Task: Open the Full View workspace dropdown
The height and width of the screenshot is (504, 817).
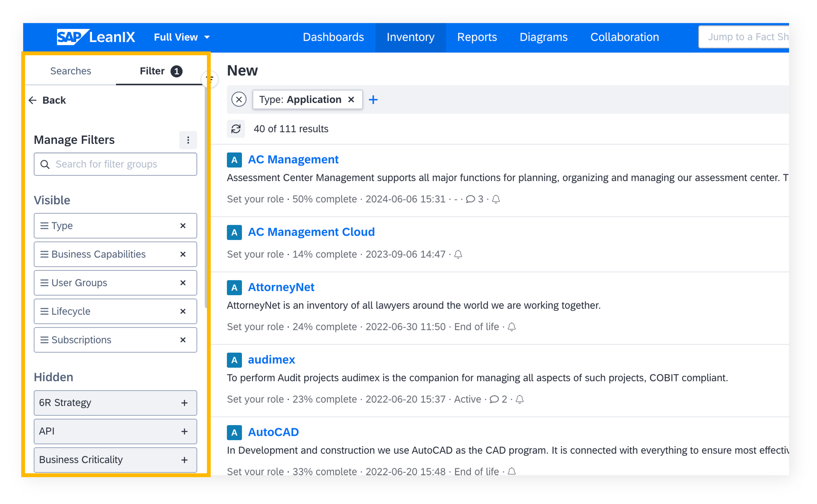Action: (182, 37)
